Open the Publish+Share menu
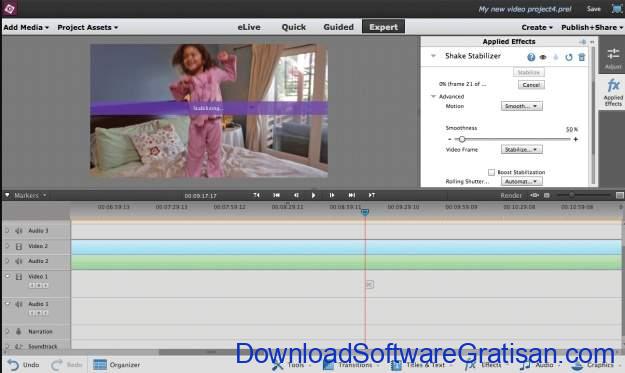The height and width of the screenshot is (373, 625). coord(592,27)
